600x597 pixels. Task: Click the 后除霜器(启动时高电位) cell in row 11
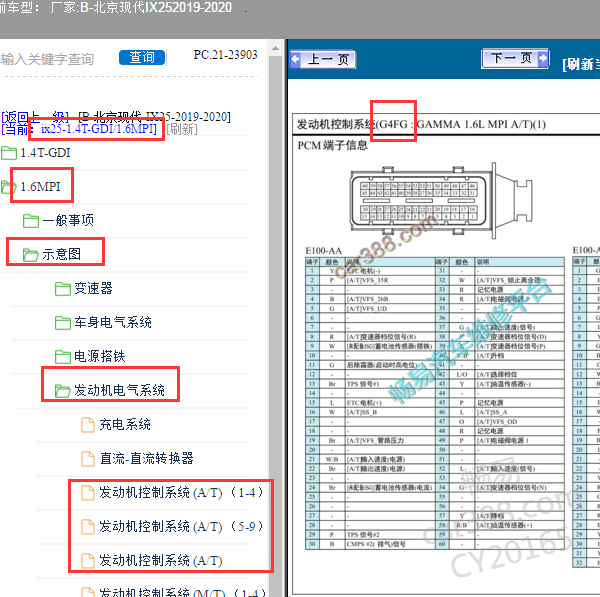coord(390,365)
